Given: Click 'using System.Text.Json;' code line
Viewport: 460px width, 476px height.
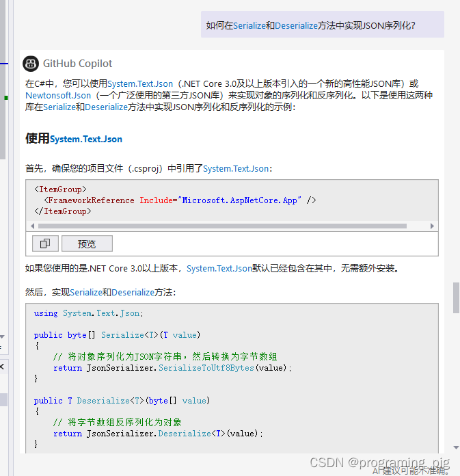Looking at the screenshot, I should click(x=88, y=313).
